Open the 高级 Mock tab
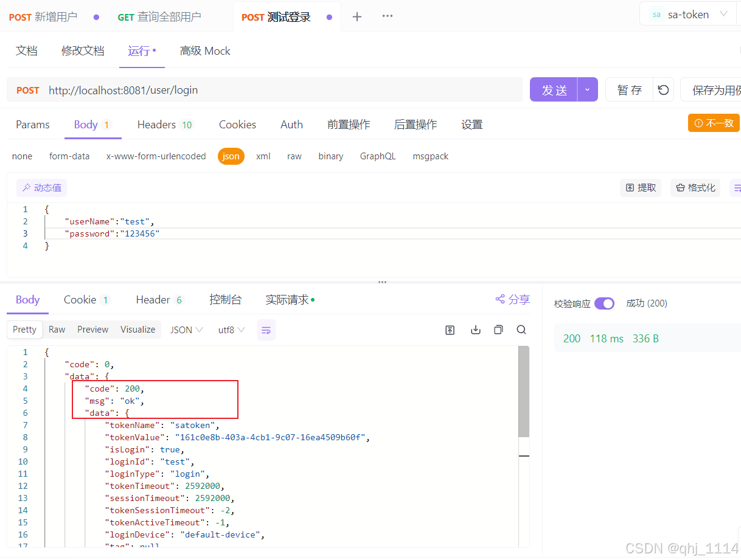 tap(204, 50)
